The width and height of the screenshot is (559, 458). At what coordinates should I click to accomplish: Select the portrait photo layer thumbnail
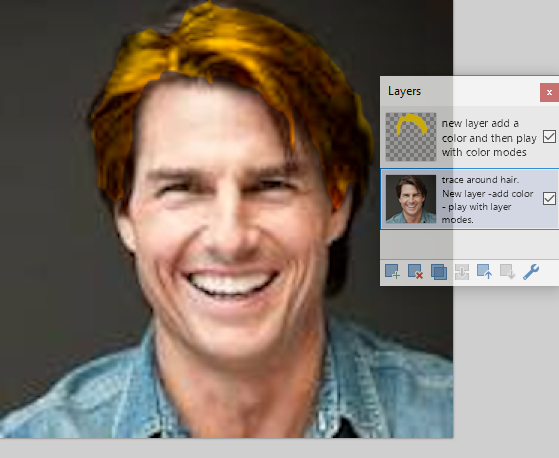[x=411, y=199]
